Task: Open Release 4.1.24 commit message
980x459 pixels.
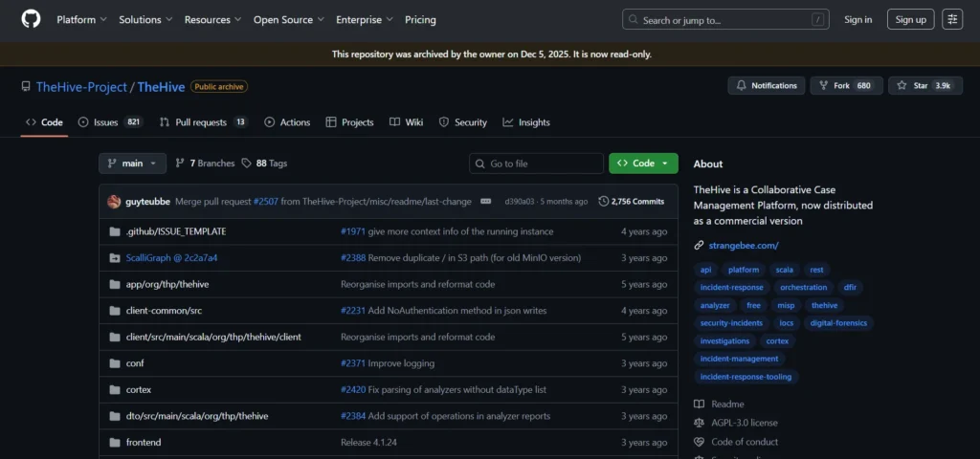Action: point(368,442)
